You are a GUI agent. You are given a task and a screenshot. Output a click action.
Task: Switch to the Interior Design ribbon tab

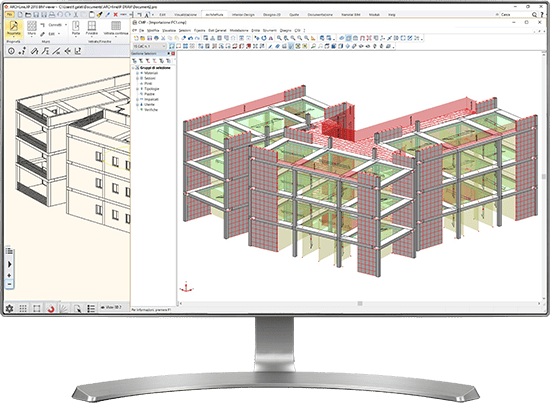point(243,15)
